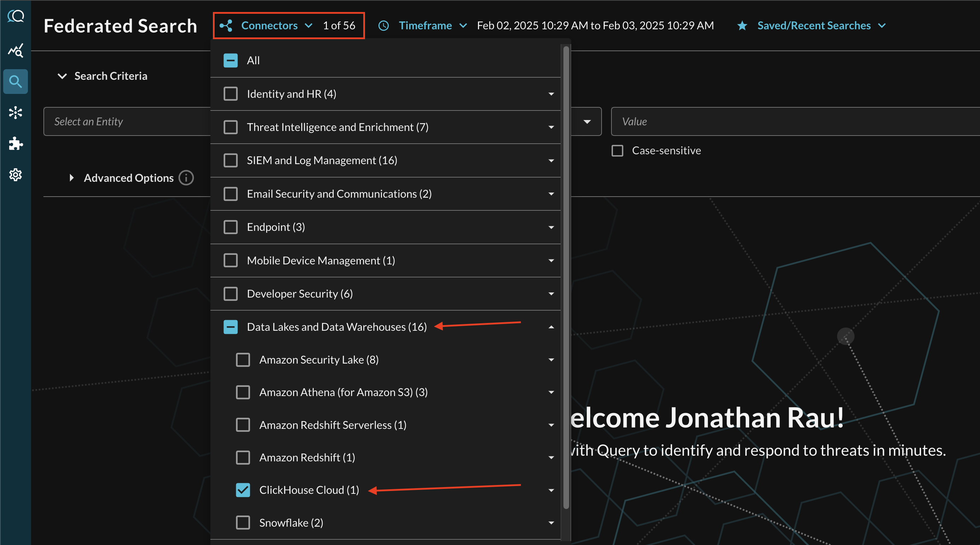The width and height of the screenshot is (980, 545).
Task: Click the Saved/Recent Searches star icon
Action: coord(740,25)
